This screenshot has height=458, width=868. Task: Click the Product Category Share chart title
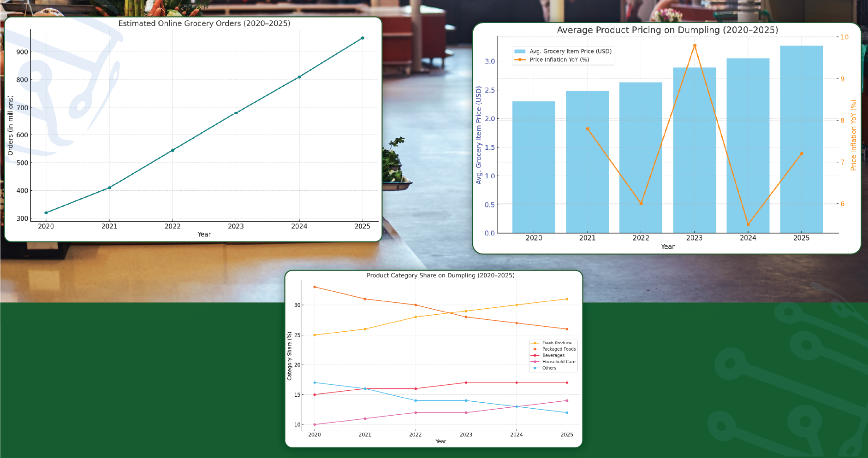(x=440, y=275)
